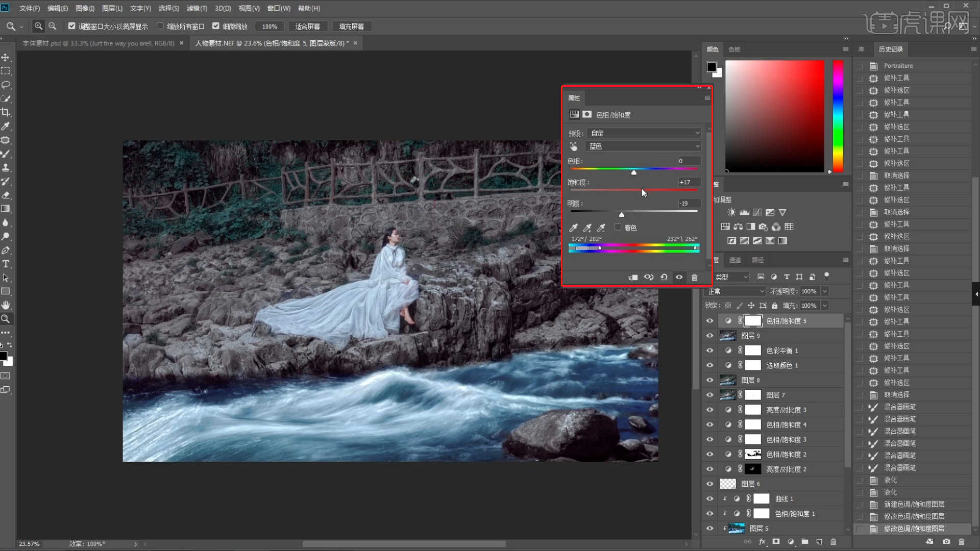Select the Crop tool in toolbar
The width and height of the screenshot is (980, 551).
[x=6, y=112]
